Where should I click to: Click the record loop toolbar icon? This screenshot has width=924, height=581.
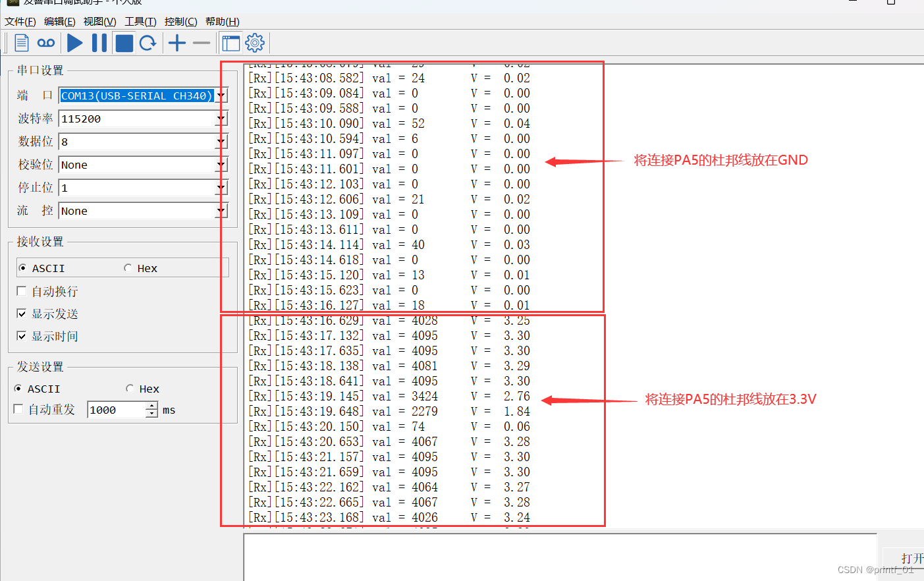pyautogui.click(x=46, y=43)
